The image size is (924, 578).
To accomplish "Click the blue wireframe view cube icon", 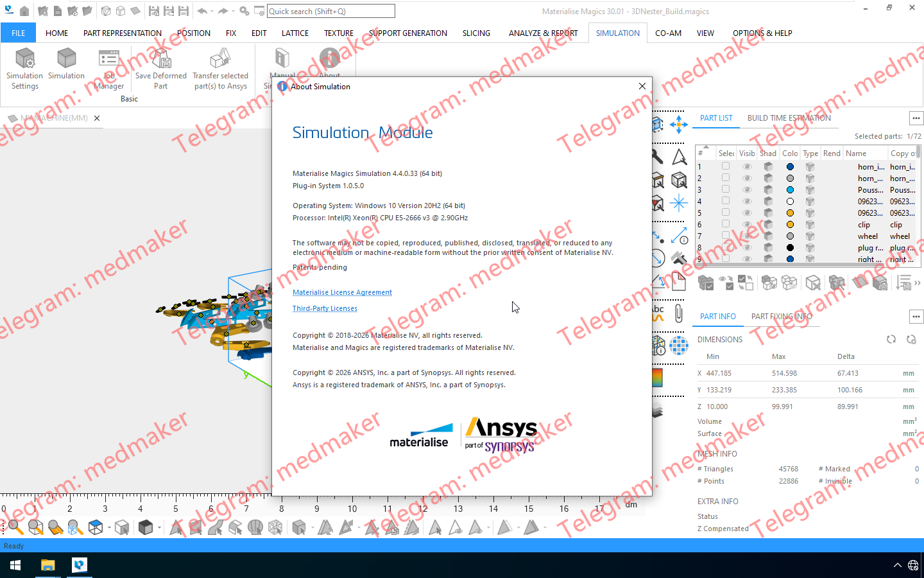I will point(96,527).
